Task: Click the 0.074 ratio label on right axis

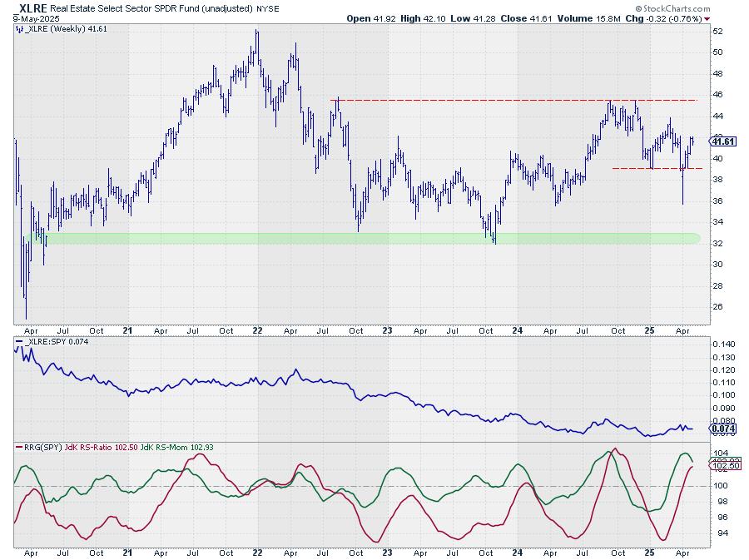Action: click(720, 429)
